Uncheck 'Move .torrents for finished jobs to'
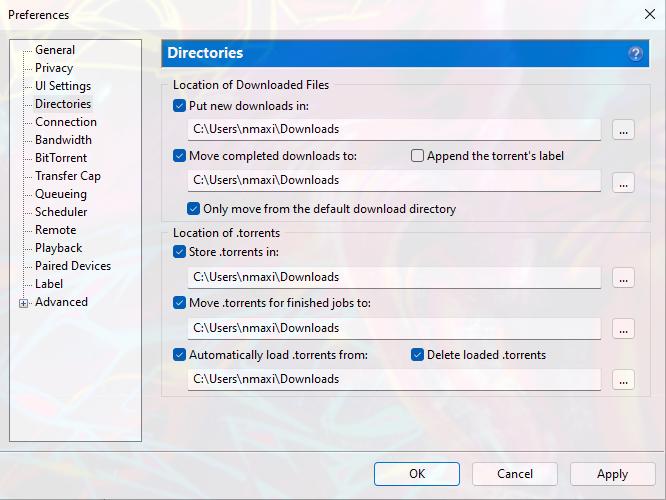The height and width of the screenshot is (500, 666). 179,303
